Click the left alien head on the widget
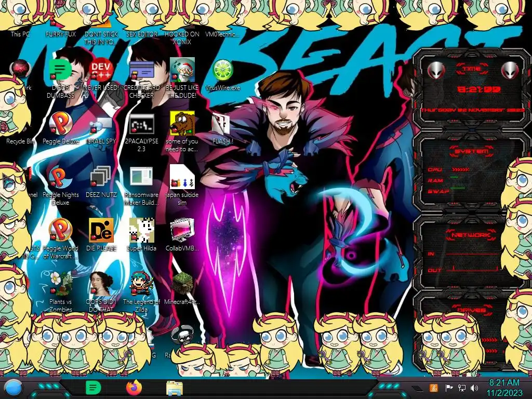Viewport: 532px width, 399px height. (x=436, y=70)
